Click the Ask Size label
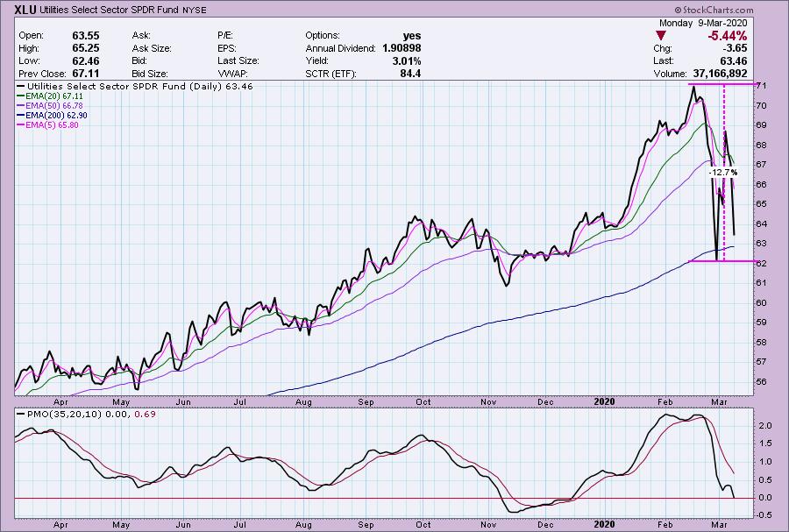This screenshot has height=532, width=789. [152, 48]
